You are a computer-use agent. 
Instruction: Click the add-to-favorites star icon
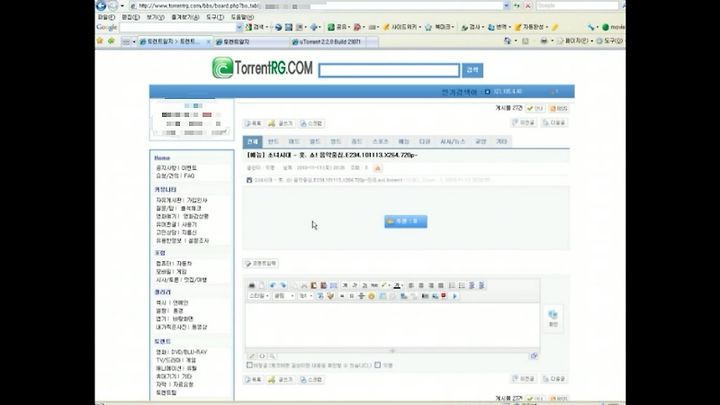click(111, 41)
